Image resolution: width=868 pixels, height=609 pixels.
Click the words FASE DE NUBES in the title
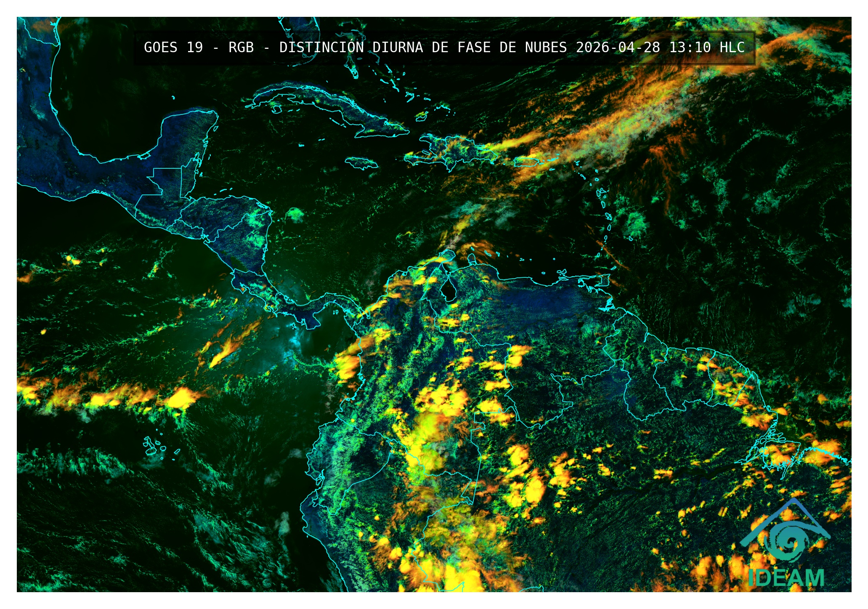512,48
